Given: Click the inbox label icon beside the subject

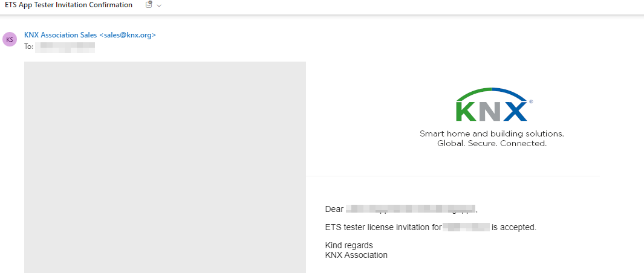Looking at the screenshot, I should click(x=149, y=5).
